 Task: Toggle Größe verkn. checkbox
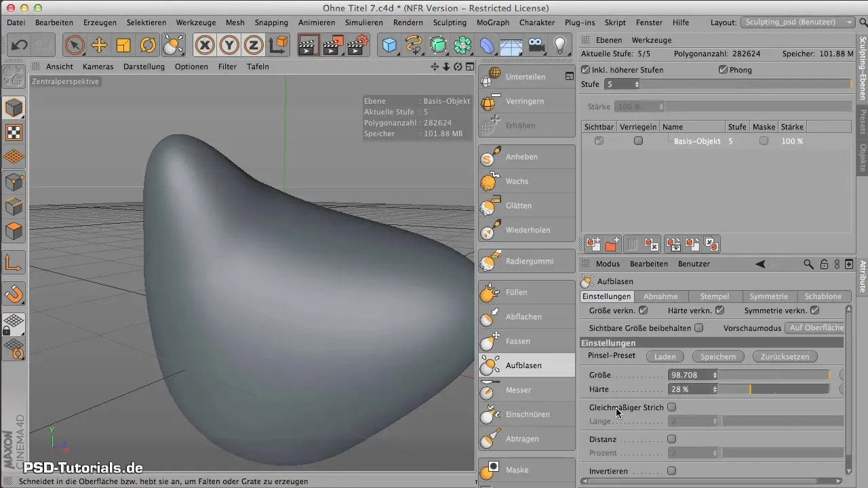point(643,310)
